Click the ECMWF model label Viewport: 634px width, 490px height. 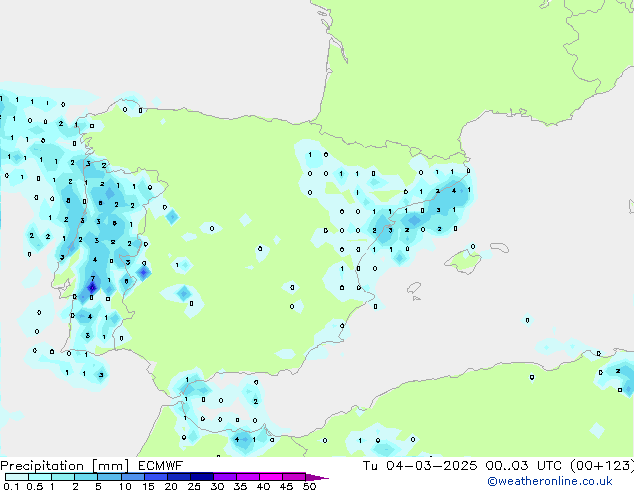pos(161,466)
